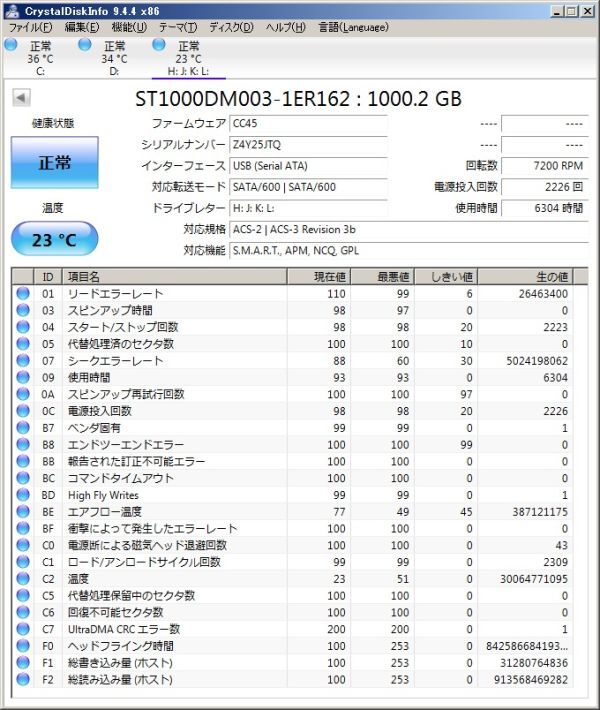Click raw value 26463400
Screen dimensions: 600x710
(x=543, y=293)
